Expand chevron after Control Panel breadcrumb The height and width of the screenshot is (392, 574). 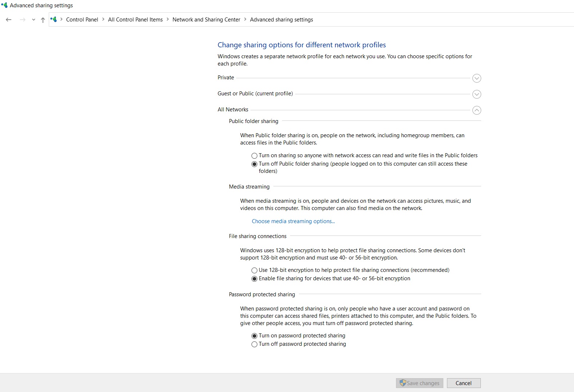tap(103, 20)
